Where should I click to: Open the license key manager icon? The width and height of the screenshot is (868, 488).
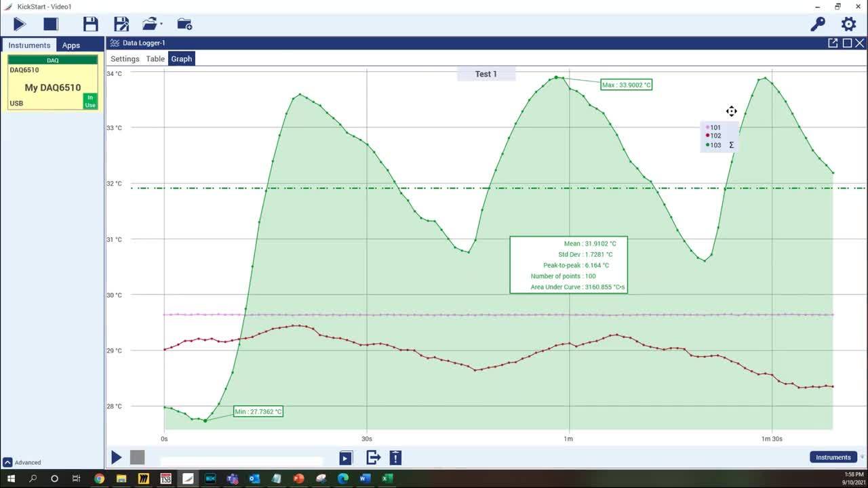[x=818, y=24]
